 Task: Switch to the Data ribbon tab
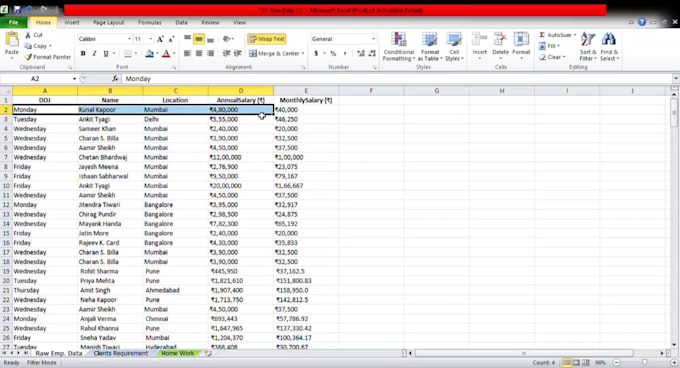coord(181,22)
